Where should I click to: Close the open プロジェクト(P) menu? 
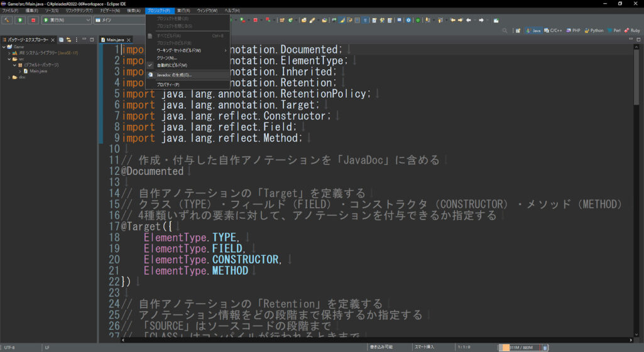tap(159, 10)
